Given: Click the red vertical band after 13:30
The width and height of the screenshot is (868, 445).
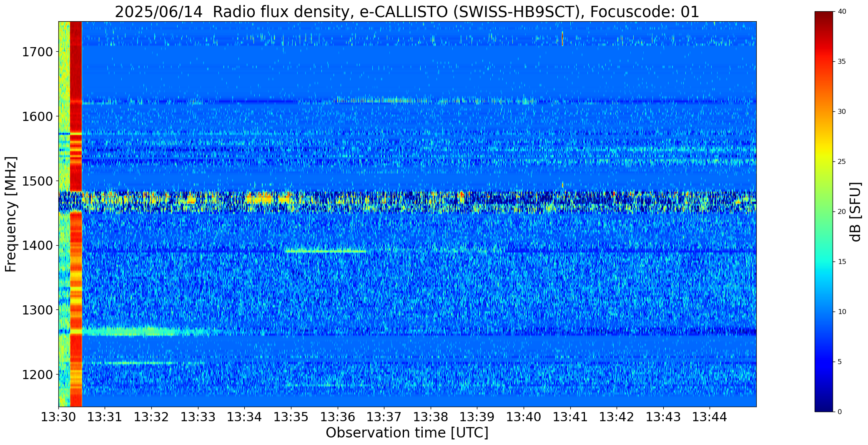Looking at the screenshot, I should (x=76, y=214).
